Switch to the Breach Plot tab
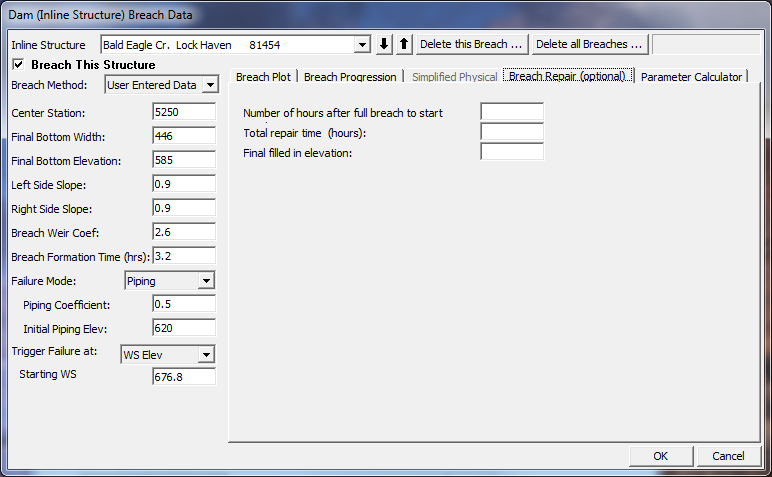The height and width of the screenshot is (477, 772). click(265, 77)
